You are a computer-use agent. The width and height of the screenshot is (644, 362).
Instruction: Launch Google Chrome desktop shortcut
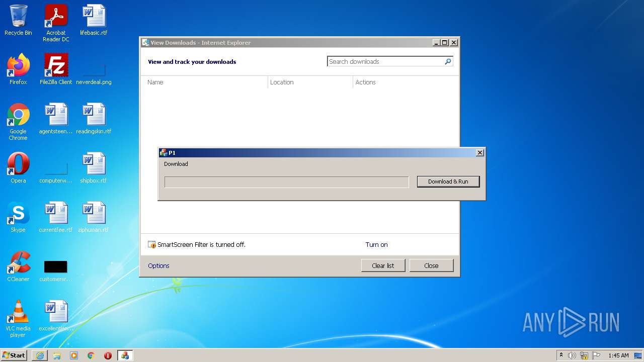pos(18,122)
